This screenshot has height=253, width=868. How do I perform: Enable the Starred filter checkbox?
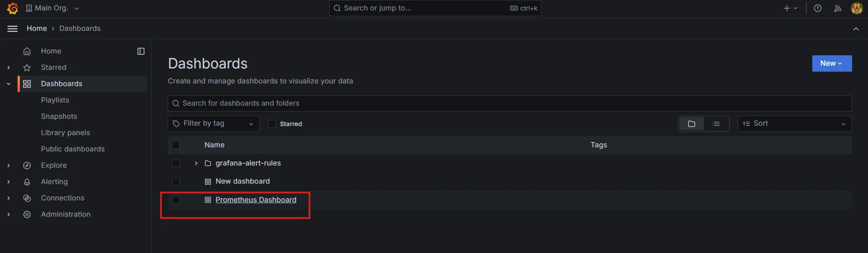[272, 124]
